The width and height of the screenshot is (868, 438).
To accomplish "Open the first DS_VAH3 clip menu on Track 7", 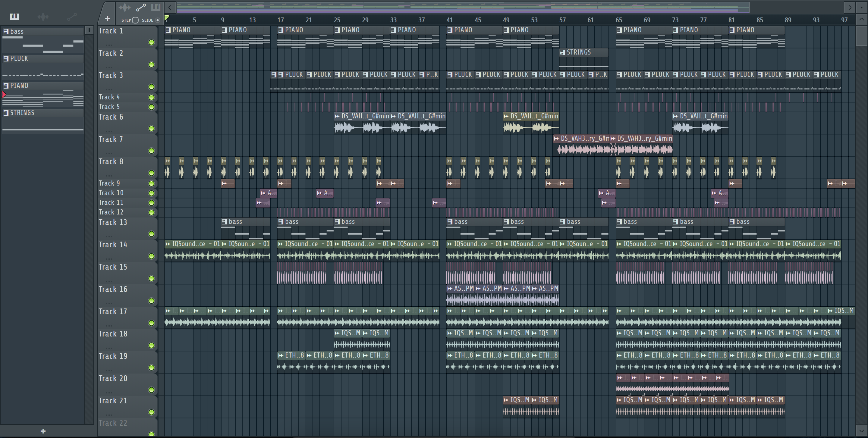I will pyautogui.click(x=556, y=138).
